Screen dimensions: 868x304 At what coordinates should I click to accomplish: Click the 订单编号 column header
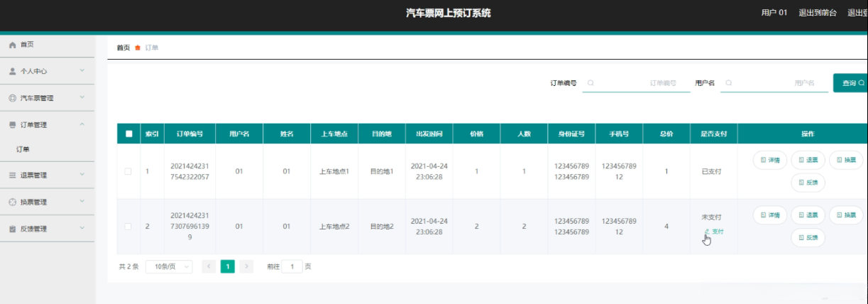(190, 134)
